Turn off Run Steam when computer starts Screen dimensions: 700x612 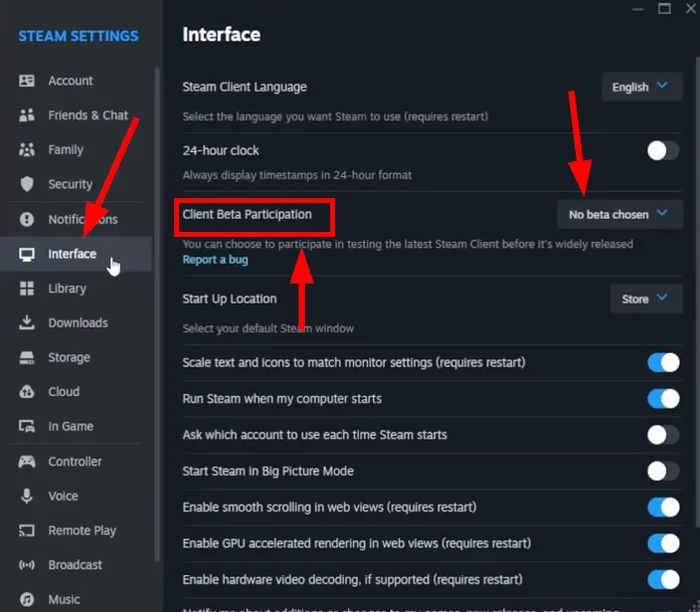pyautogui.click(x=663, y=399)
